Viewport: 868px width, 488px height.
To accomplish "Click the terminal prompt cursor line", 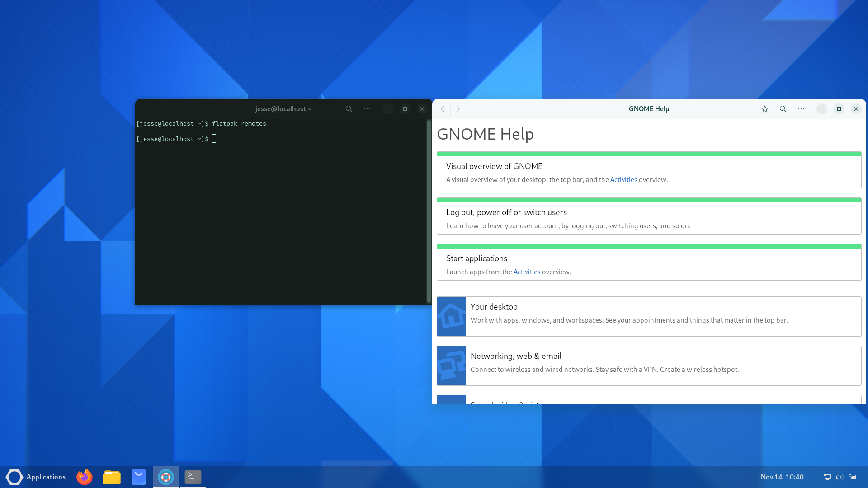I will pos(177,139).
